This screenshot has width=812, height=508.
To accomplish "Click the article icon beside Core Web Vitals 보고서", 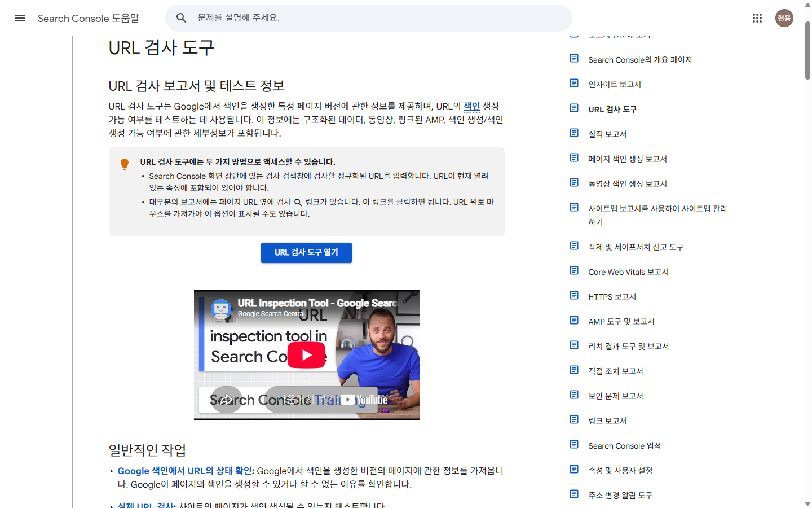I will coord(574,271).
